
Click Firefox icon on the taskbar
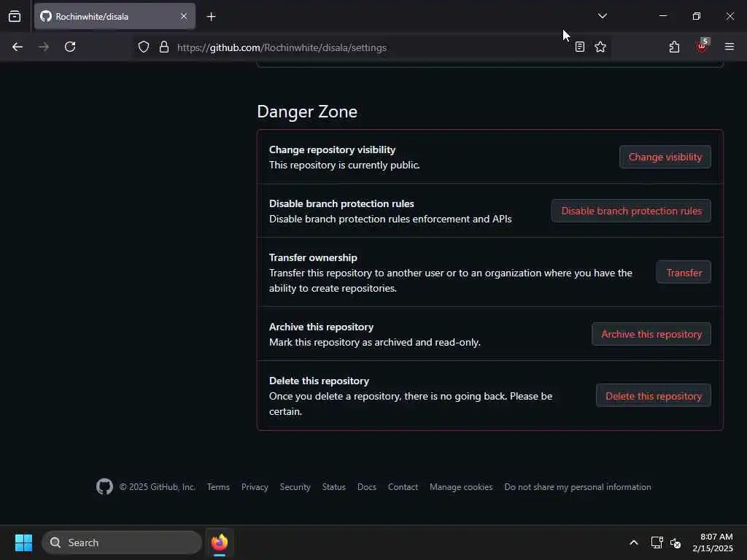click(x=220, y=542)
